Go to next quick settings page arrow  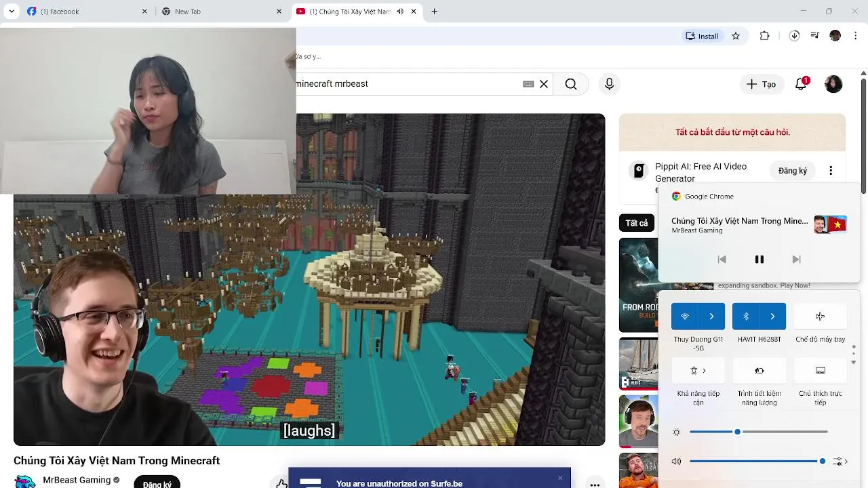tap(854, 363)
